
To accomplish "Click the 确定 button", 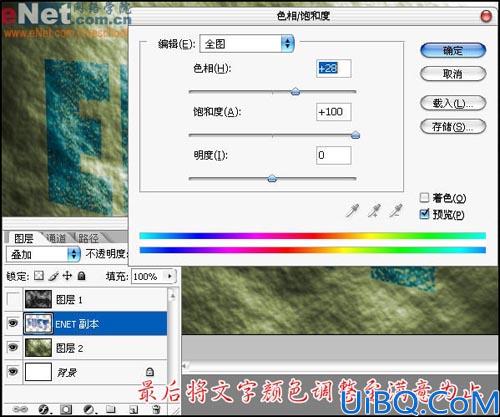I will (x=453, y=51).
